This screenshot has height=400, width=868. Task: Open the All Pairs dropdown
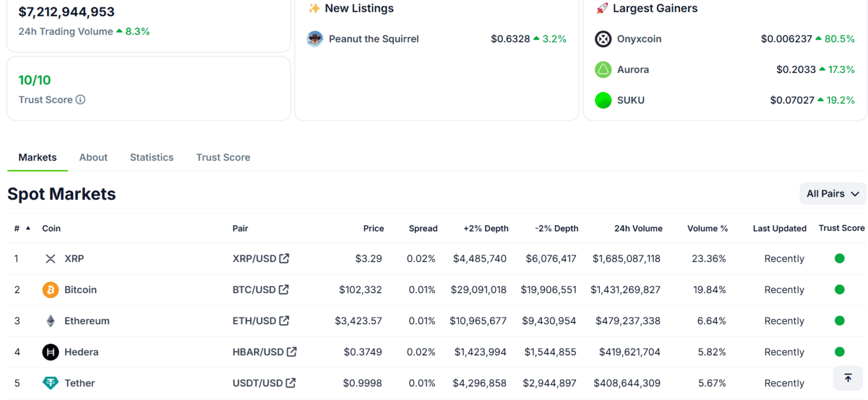coord(833,194)
